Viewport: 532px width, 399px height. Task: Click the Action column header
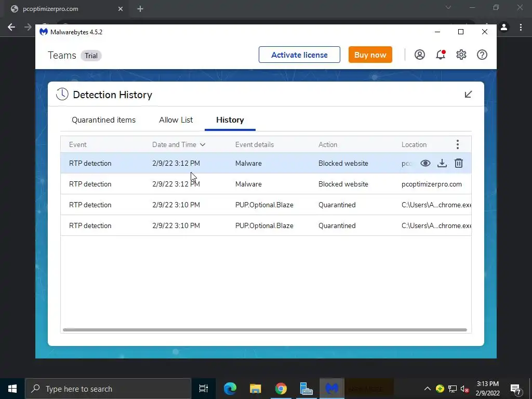pos(328,144)
